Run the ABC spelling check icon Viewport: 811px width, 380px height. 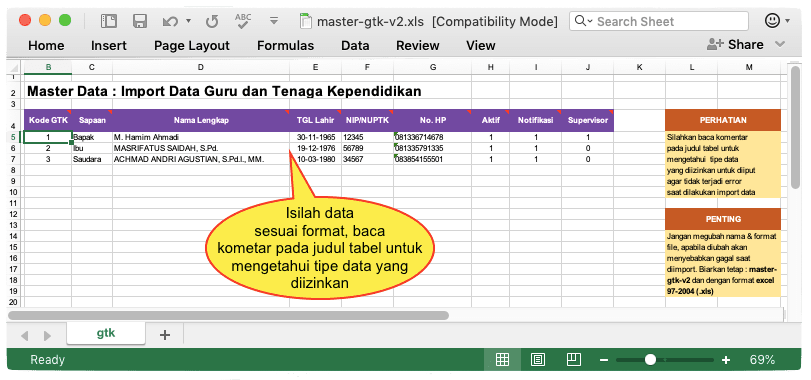[x=243, y=21]
